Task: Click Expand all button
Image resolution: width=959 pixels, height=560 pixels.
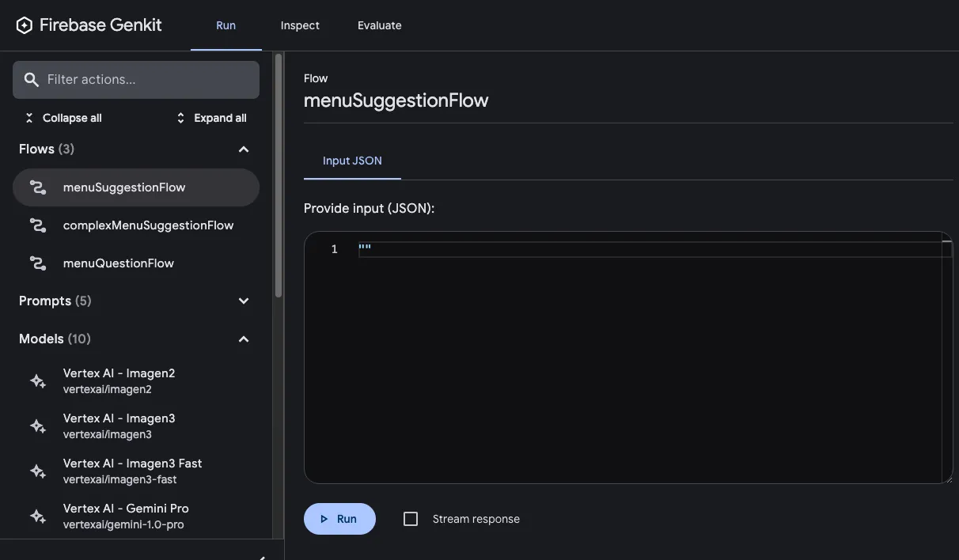Action: 210,118
